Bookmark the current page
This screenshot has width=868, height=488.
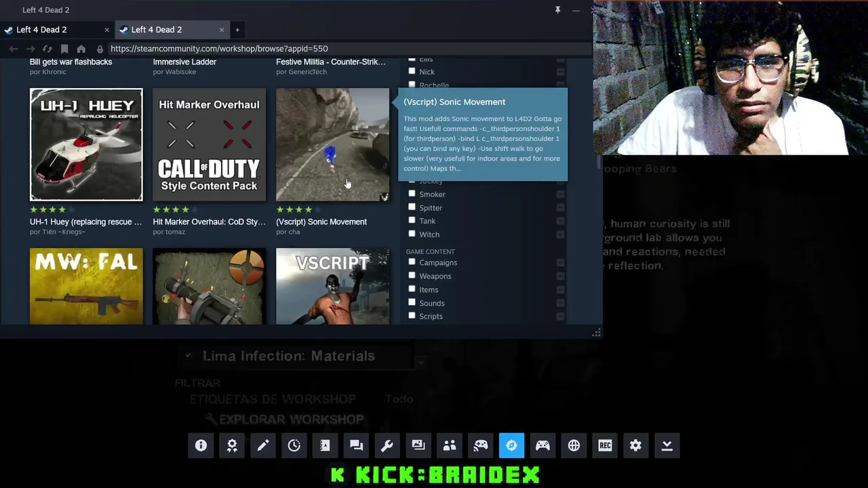coord(64,49)
